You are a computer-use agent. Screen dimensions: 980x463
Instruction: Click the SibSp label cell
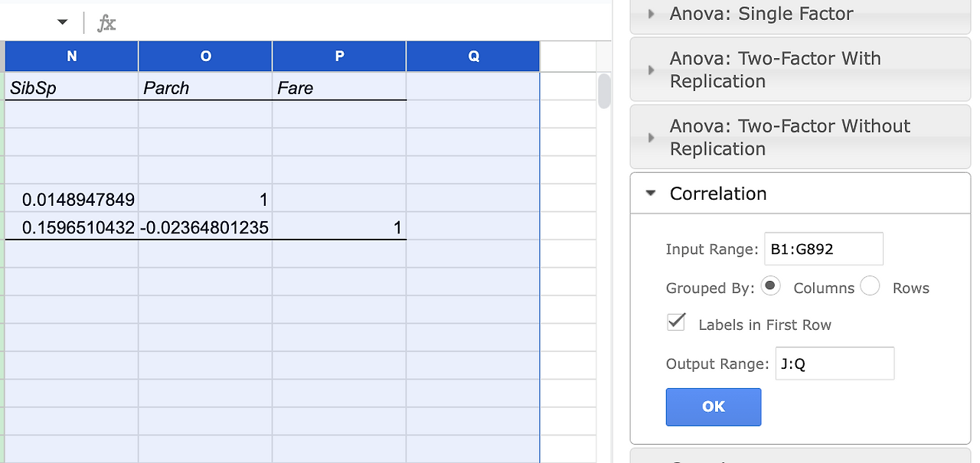click(x=72, y=88)
